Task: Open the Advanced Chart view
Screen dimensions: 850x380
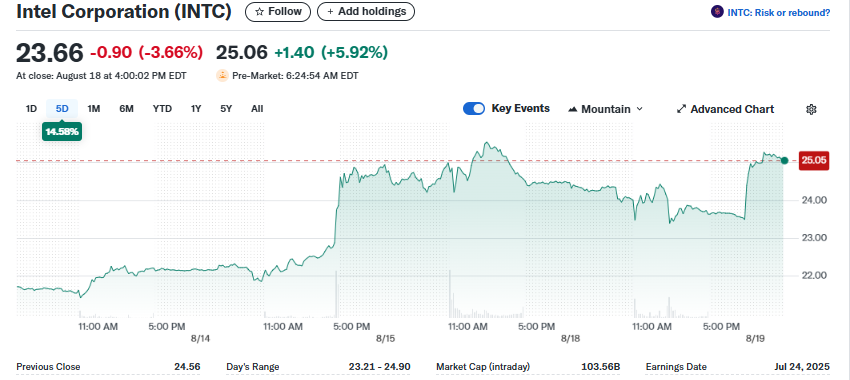Action: pos(725,109)
